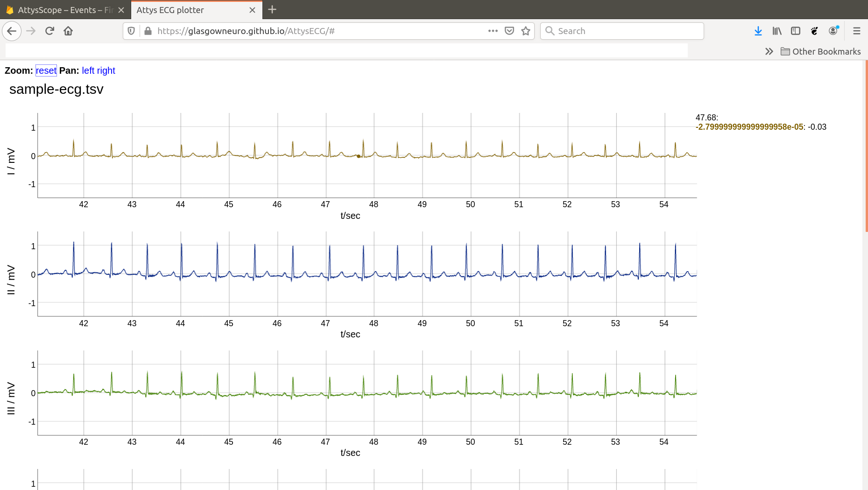Go back to the previous page
This screenshot has width=868, height=490.
coord(12,31)
